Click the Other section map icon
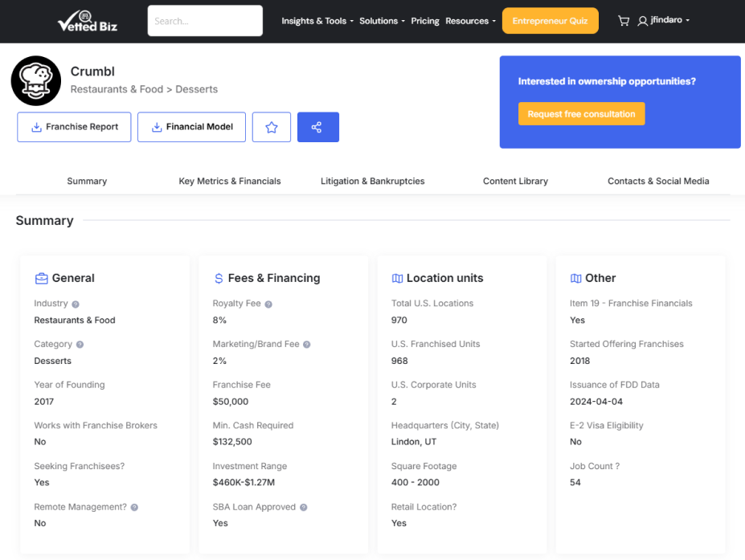 click(576, 278)
